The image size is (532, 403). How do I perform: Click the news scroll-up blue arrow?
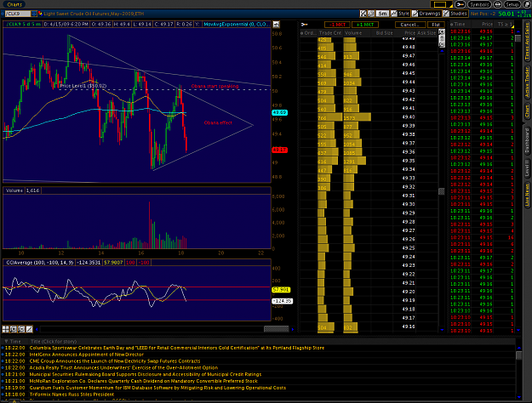point(518,348)
